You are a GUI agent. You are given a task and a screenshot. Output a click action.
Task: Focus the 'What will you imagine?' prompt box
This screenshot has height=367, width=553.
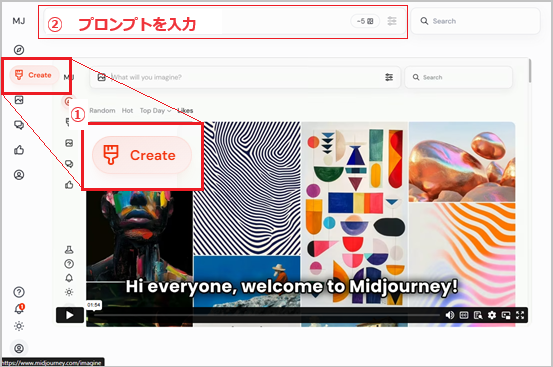click(x=245, y=77)
